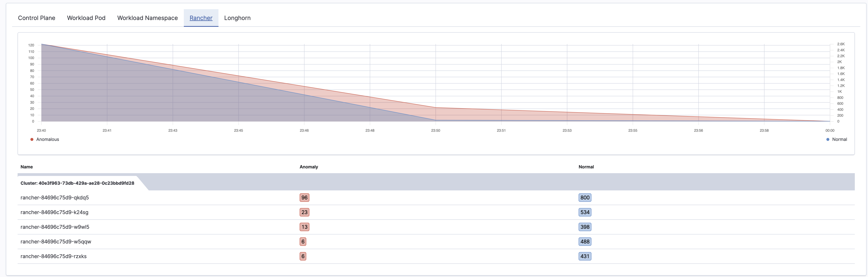Click anomaly badge 23 for k24sg
The image size is (868, 277).
pos(304,212)
